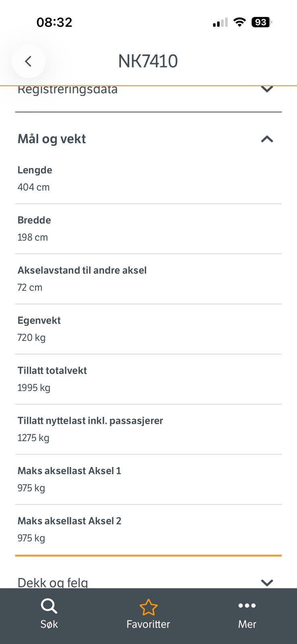Tap the 08:32 clock in status bar
Viewport: 297px width, 644px height.
pyautogui.click(x=54, y=22)
